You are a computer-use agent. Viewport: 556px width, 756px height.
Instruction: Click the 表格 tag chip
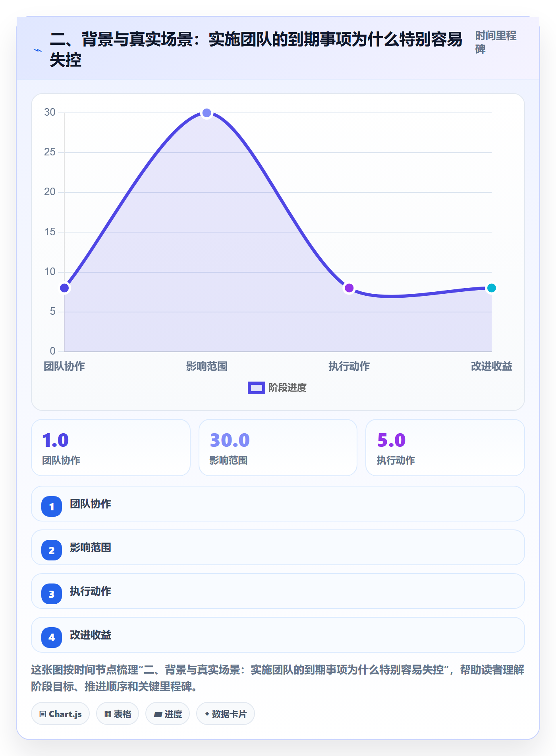(x=118, y=714)
